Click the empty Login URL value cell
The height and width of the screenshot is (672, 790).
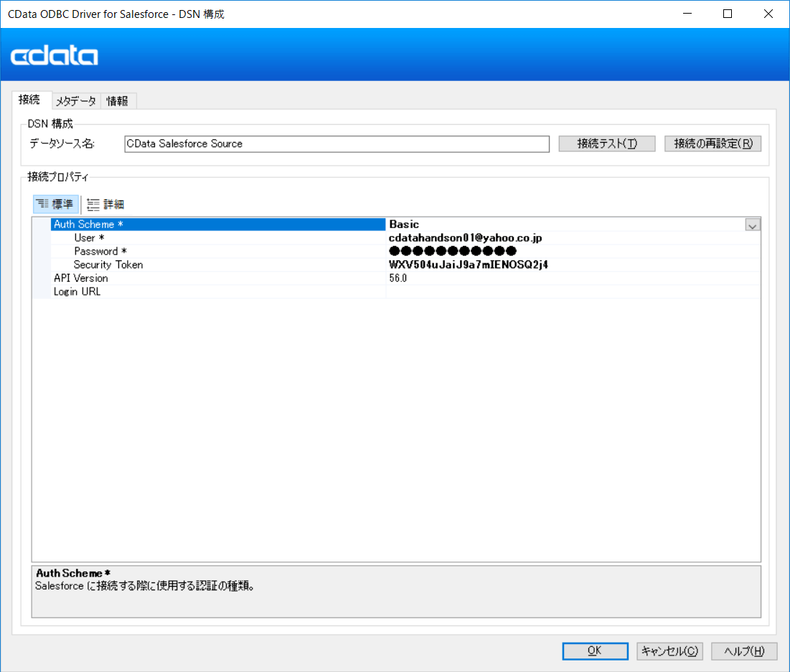point(573,292)
